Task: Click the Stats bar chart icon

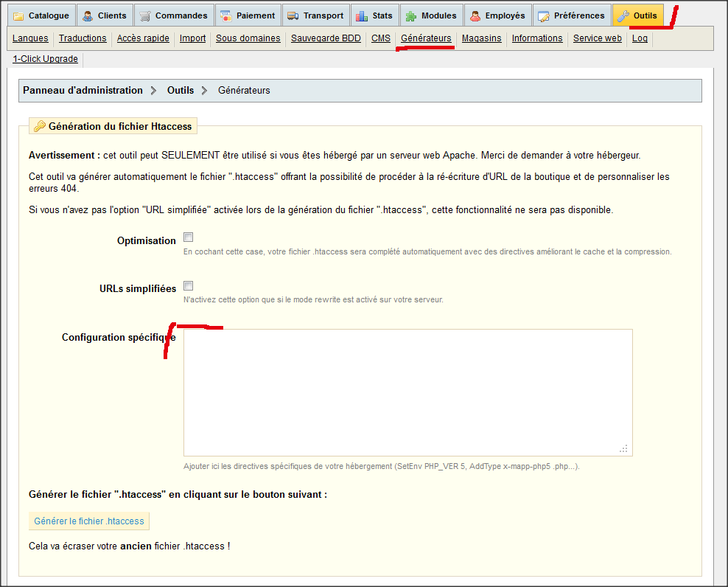Action: pos(362,16)
